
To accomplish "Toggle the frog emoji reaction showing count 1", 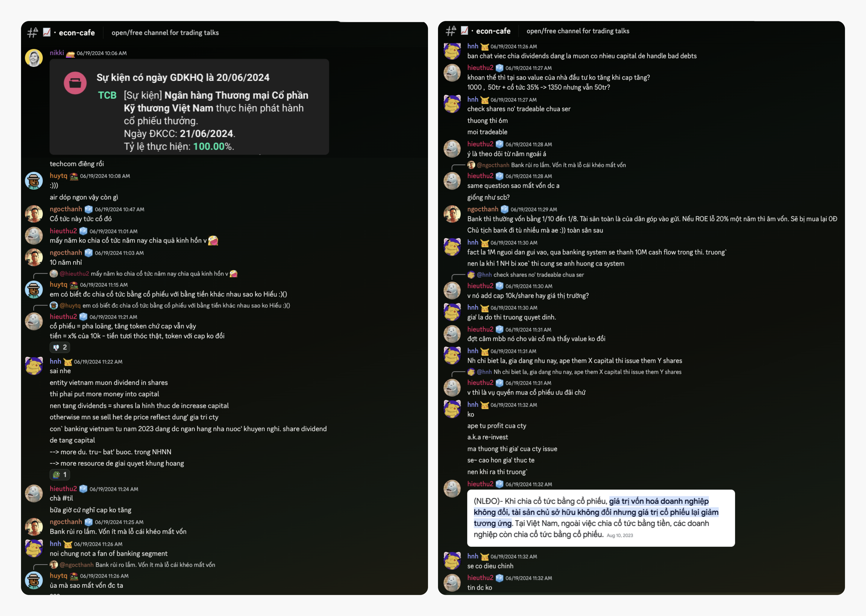I will (60, 475).
